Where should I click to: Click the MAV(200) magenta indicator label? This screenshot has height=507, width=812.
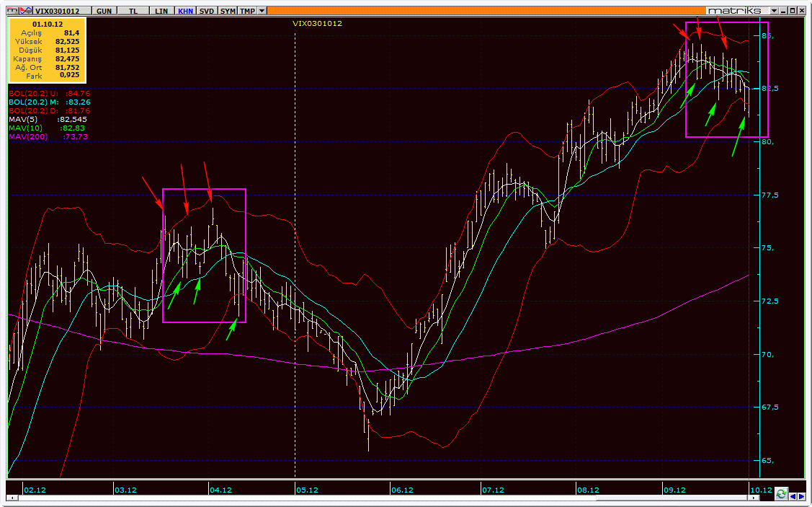pyautogui.click(x=29, y=137)
